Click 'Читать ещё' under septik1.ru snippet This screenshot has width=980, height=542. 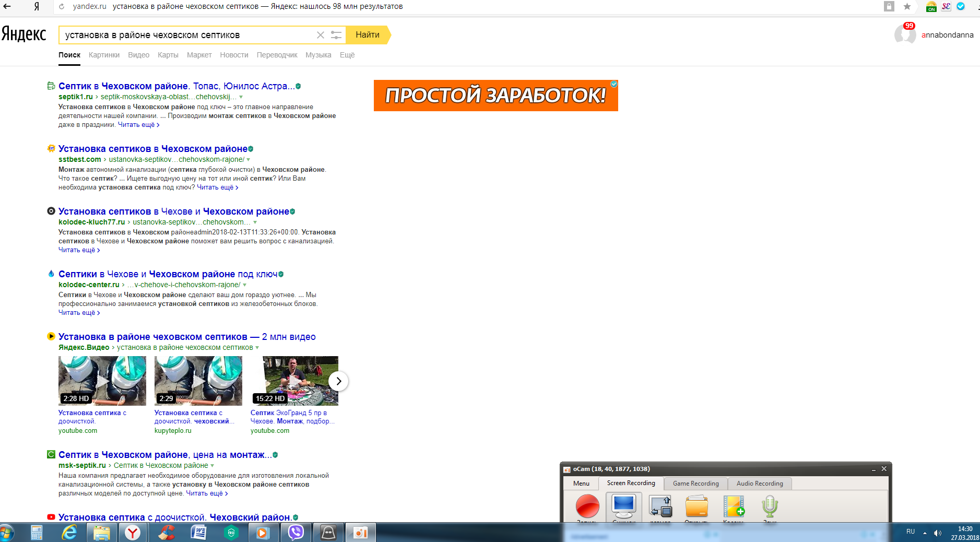(138, 125)
